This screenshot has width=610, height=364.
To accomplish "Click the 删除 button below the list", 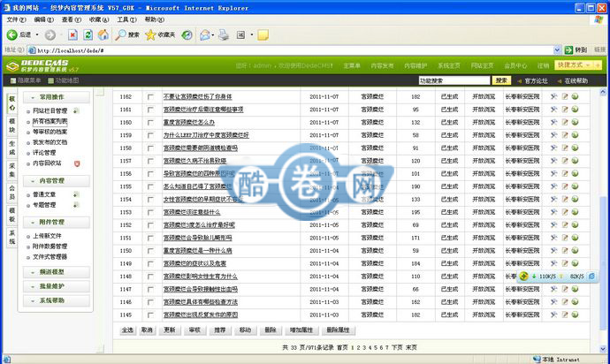I will pos(270,330).
